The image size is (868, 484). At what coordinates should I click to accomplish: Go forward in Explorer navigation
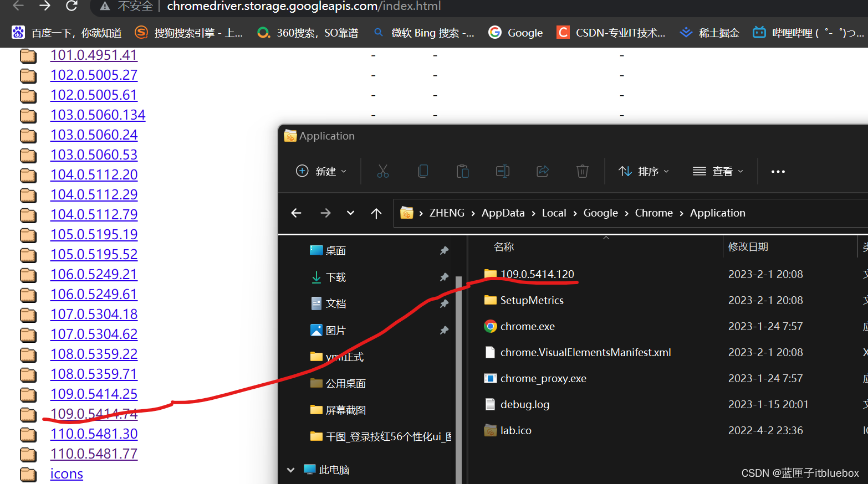[325, 213]
